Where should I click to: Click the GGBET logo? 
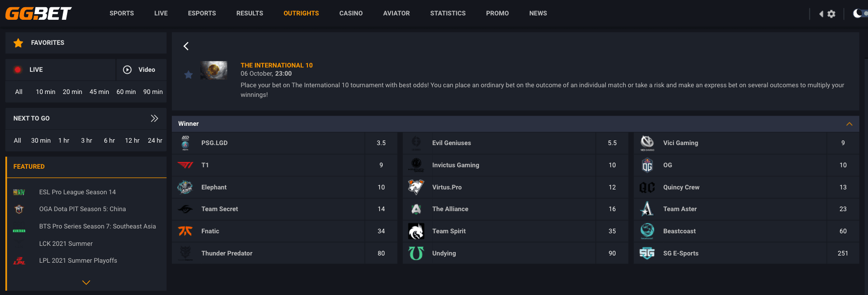click(38, 13)
